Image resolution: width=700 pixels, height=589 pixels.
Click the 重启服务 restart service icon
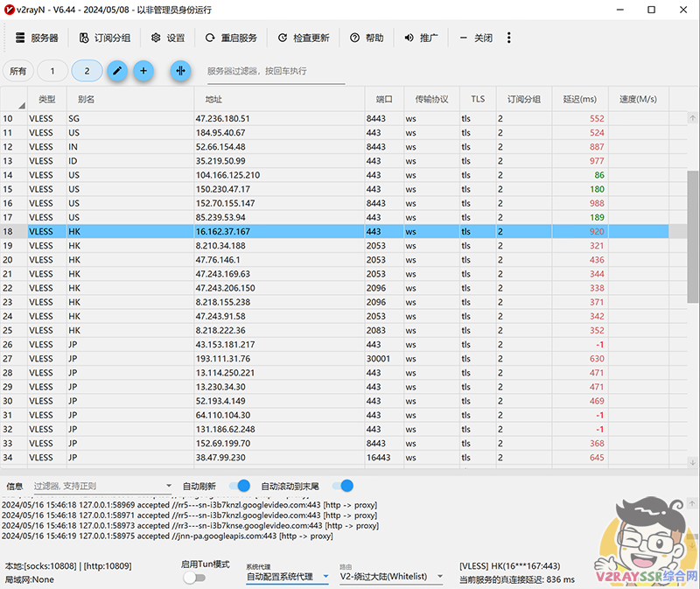pos(212,38)
